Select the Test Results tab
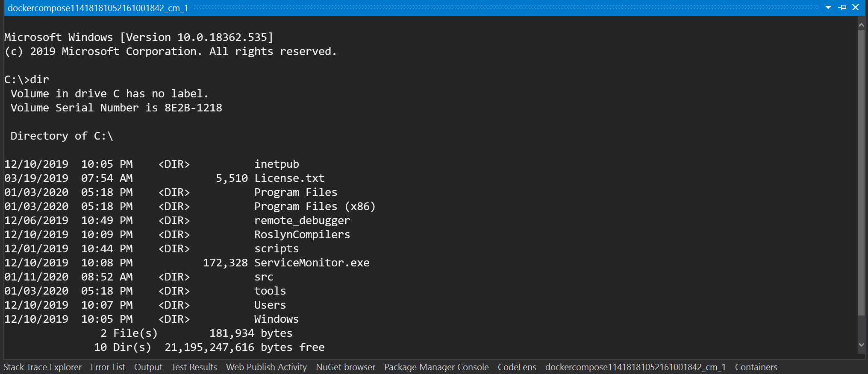Image resolution: width=868 pixels, height=374 pixels. tap(194, 367)
